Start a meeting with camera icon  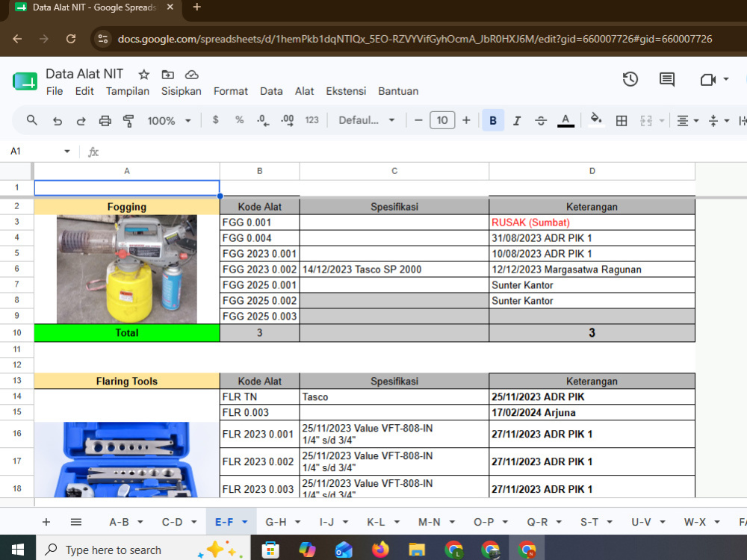pos(708,80)
